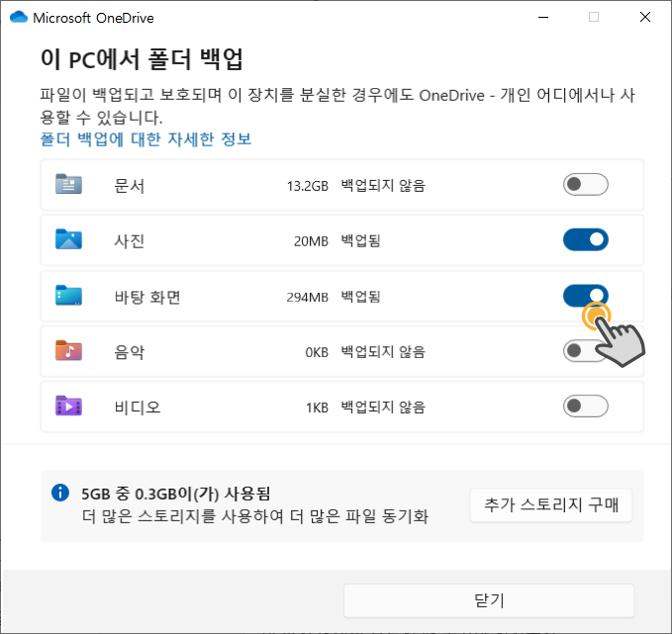The image size is (672, 634).
Task: Click the OneDrive cloud icon in title bar
Action: (x=19, y=17)
